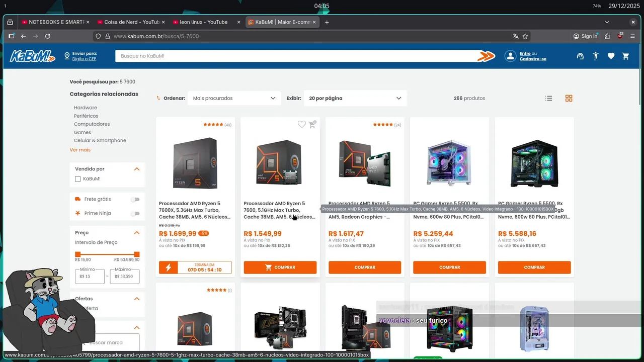The height and width of the screenshot is (362, 644).
Task: Open white PC Gamer Ryzen 5 5500 image
Action: coord(449,163)
